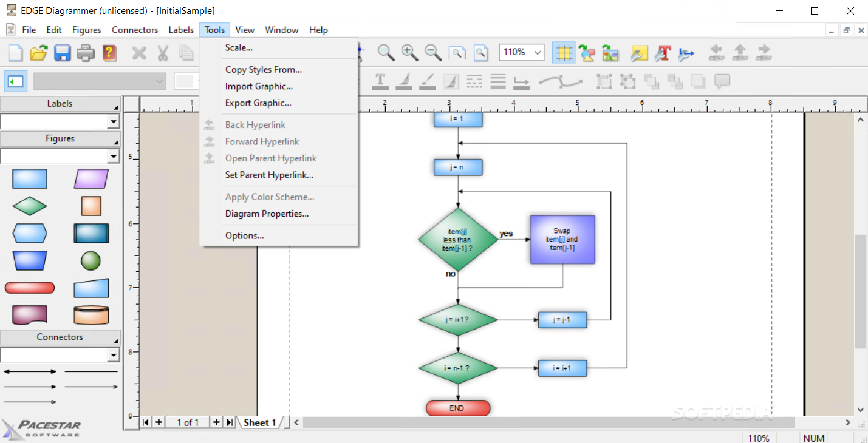This screenshot has width=868, height=443.
Task: Click the text style T icon in format toolbar
Action: pyautogui.click(x=380, y=81)
